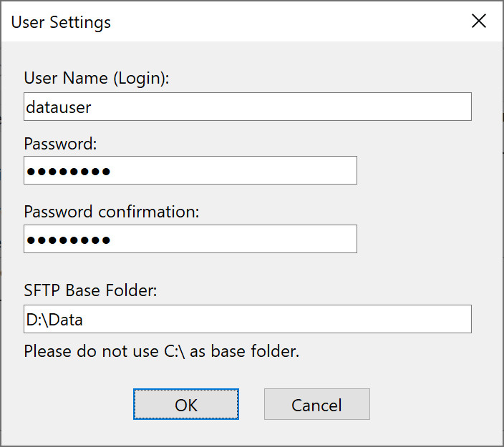The image size is (504, 447).
Task: Click the C:\ base folder warning text
Action: click(x=161, y=352)
